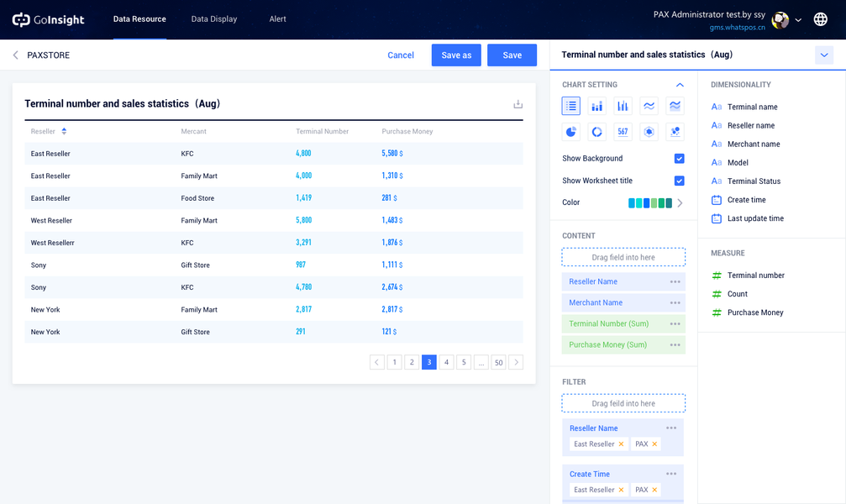The width and height of the screenshot is (846, 504).
Task: Open options for Terminal Number (Sum) field
Action: 675,323
